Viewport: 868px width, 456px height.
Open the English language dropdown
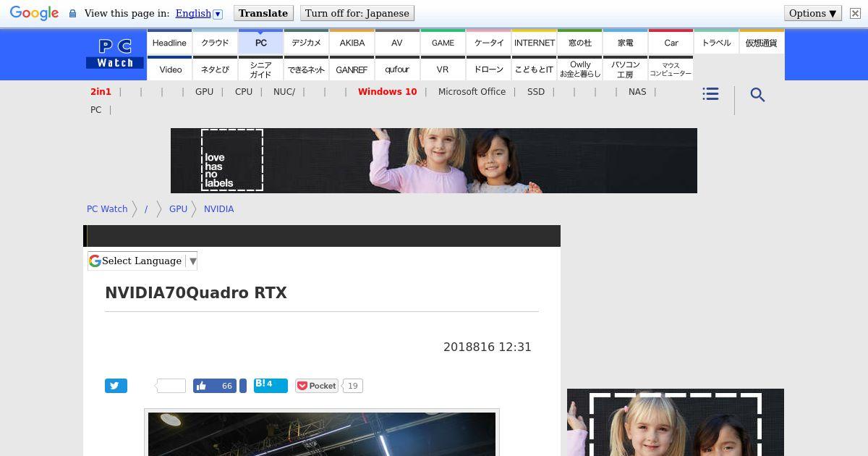tap(199, 13)
